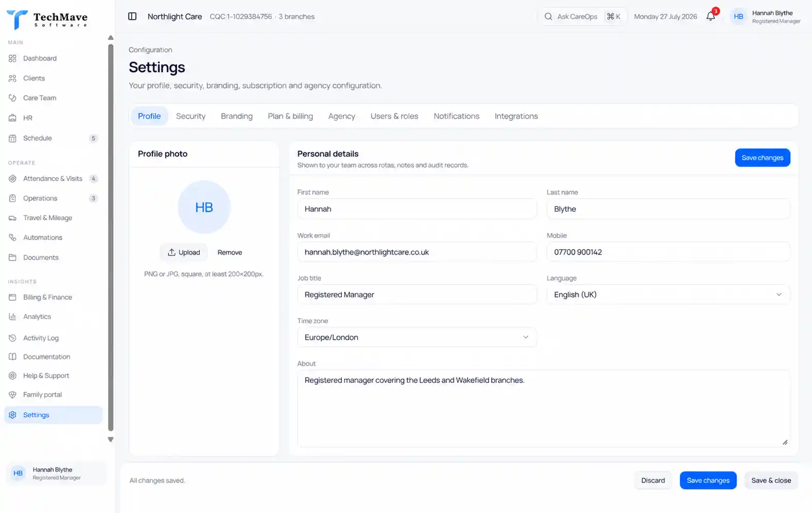This screenshot has height=513, width=812.
Task: Click the HB avatar in top bar
Action: (x=738, y=16)
